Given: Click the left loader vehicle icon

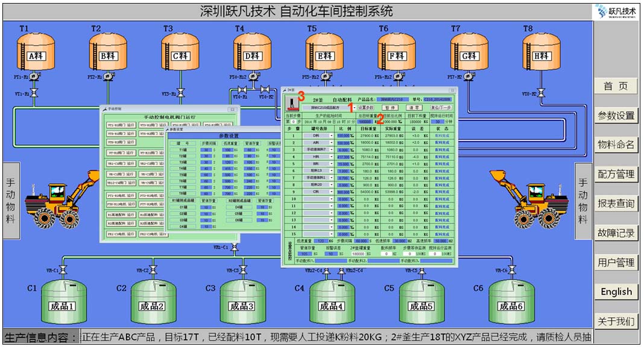Looking at the screenshot, I should pyautogui.click(x=63, y=200).
